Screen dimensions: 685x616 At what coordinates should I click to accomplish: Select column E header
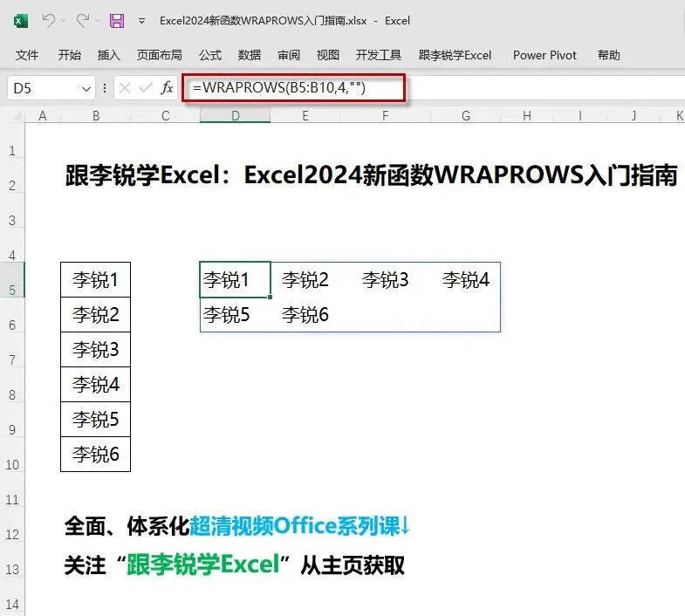point(305,116)
